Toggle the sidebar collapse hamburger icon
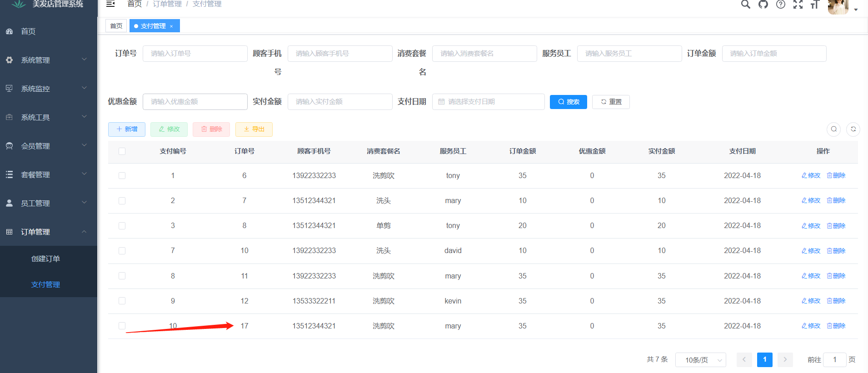Viewport: 868px width, 373px height. click(110, 4)
